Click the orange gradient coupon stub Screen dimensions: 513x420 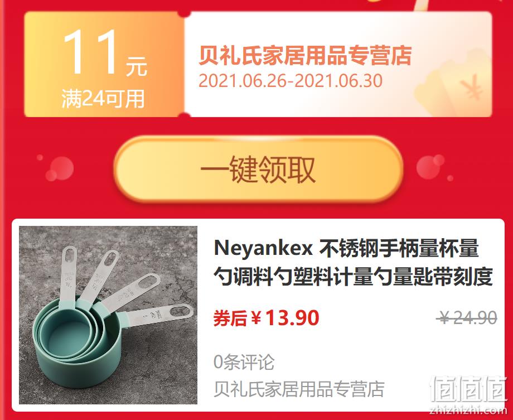pos(104,64)
